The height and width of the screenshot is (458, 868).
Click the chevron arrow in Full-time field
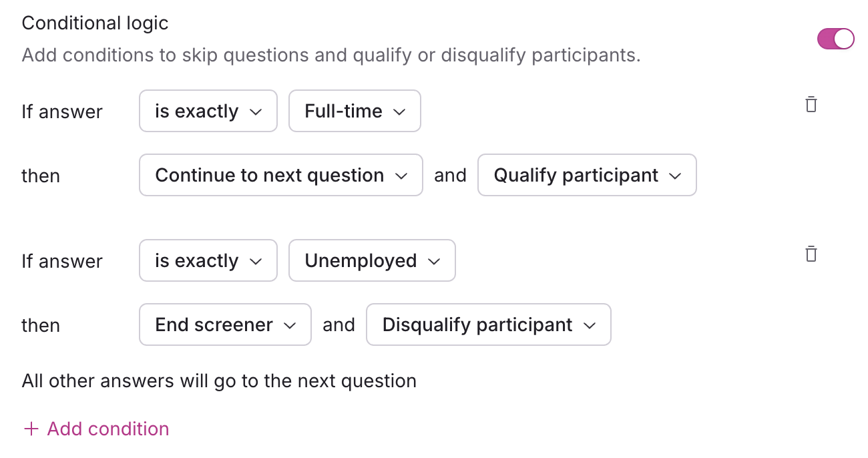click(x=399, y=111)
